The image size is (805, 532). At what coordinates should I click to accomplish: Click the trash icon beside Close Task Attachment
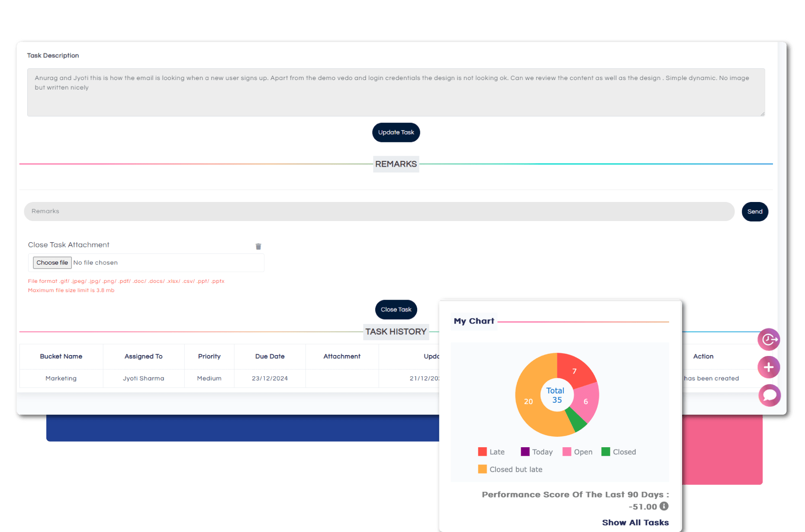[258, 247]
